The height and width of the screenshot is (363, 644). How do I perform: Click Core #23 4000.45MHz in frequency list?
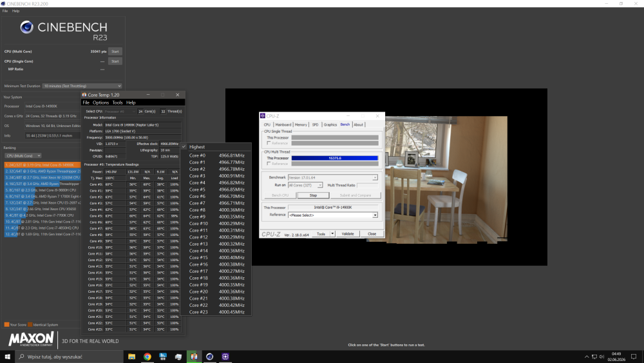point(216,312)
